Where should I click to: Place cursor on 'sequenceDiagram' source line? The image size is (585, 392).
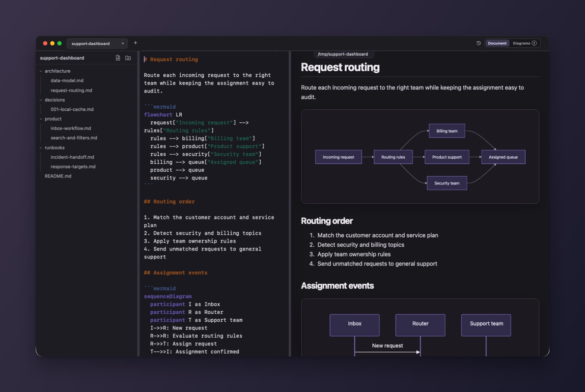(168, 297)
